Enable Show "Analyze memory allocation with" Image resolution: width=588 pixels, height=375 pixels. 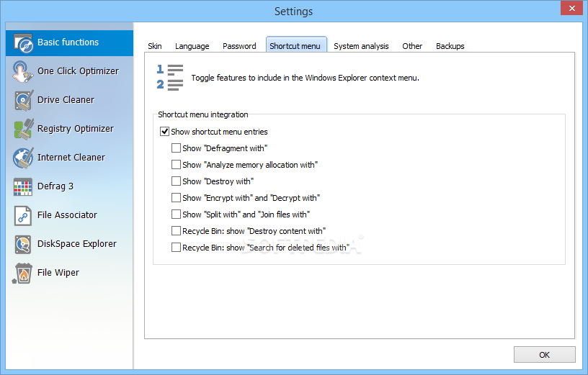[176, 164]
